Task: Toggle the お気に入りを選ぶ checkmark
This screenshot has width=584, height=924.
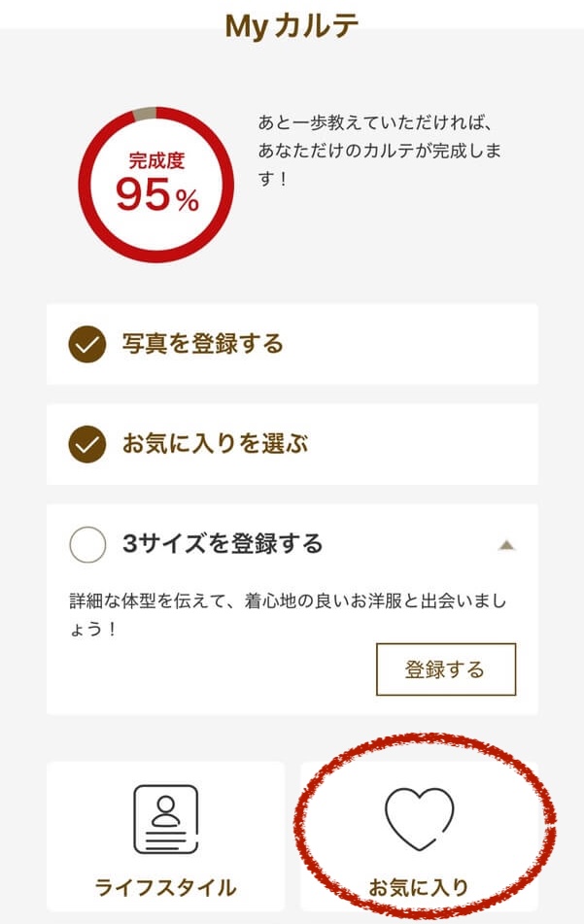Action: click(x=87, y=445)
